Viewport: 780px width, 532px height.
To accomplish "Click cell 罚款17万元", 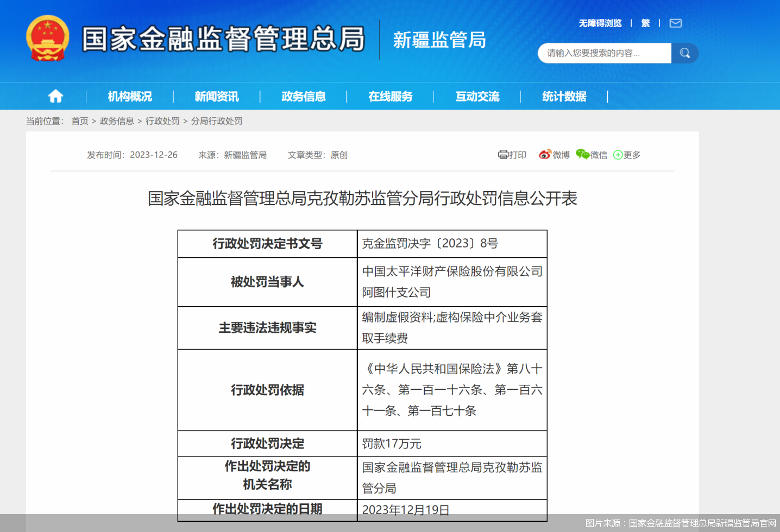I will (x=452, y=444).
